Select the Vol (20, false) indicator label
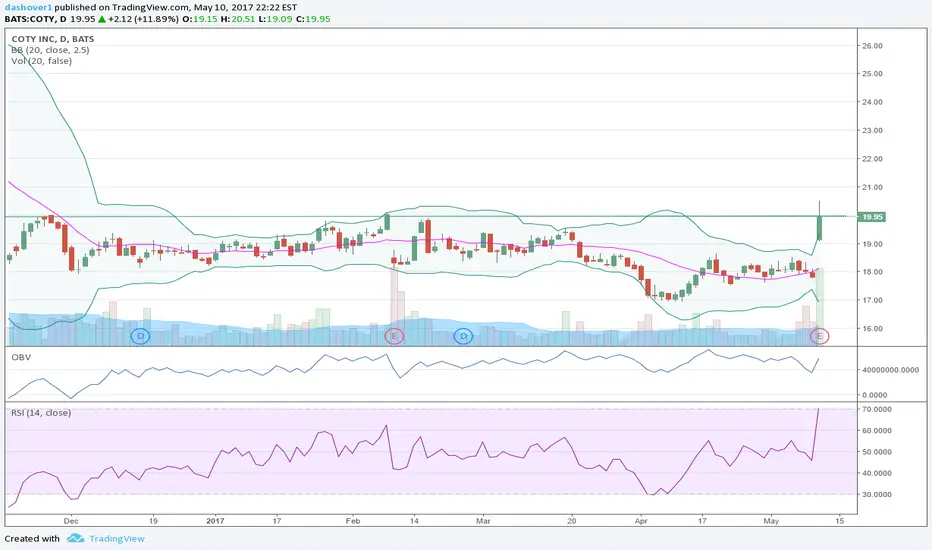Image resolution: width=932 pixels, height=550 pixels. [x=42, y=61]
